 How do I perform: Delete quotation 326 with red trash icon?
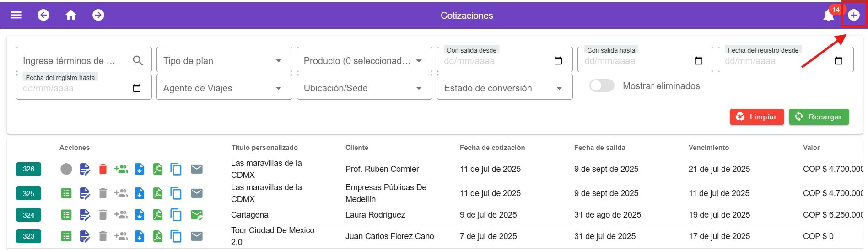pyautogui.click(x=103, y=169)
